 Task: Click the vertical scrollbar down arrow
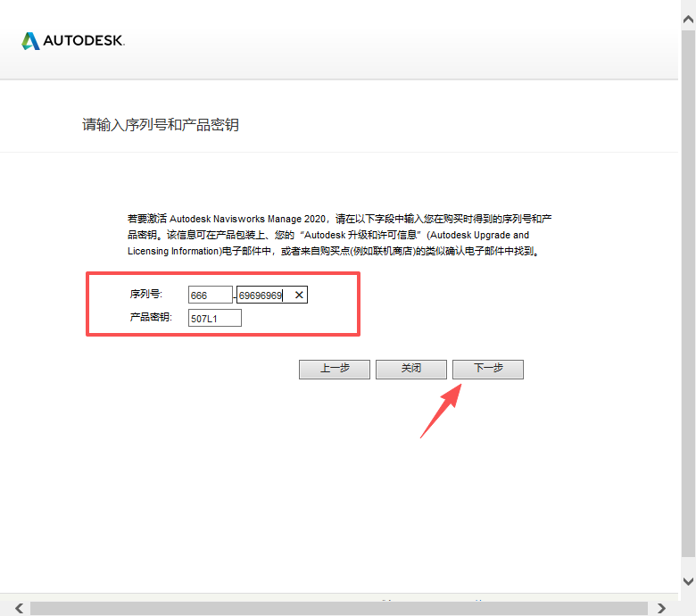coord(689,581)
